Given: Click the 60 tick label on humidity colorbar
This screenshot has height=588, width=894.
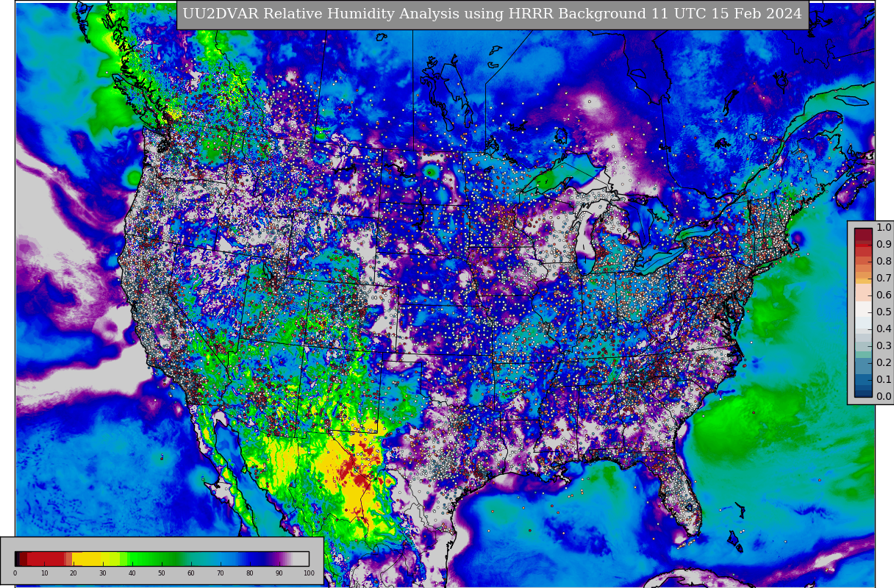Looking at the screenshot, I should [191, 573].
